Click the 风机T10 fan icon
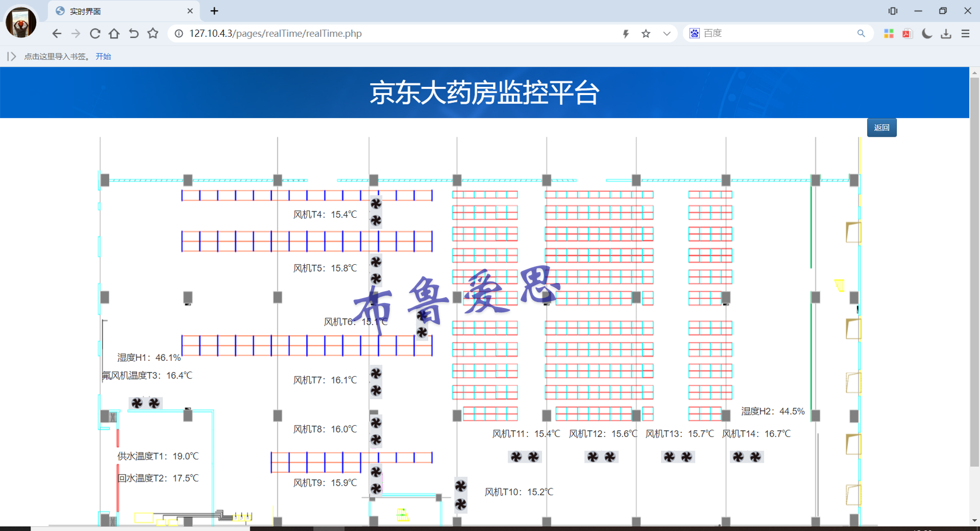 pyautogui.click(x=461, y=495)
